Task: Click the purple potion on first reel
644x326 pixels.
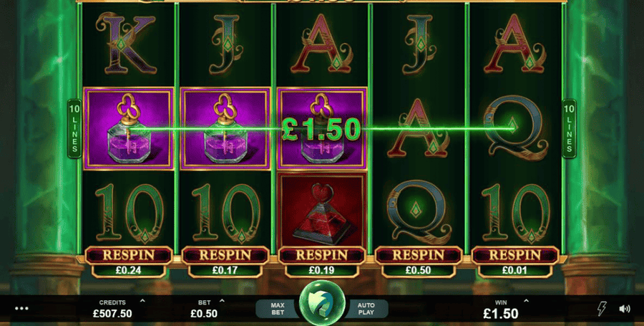Action: 129,128
